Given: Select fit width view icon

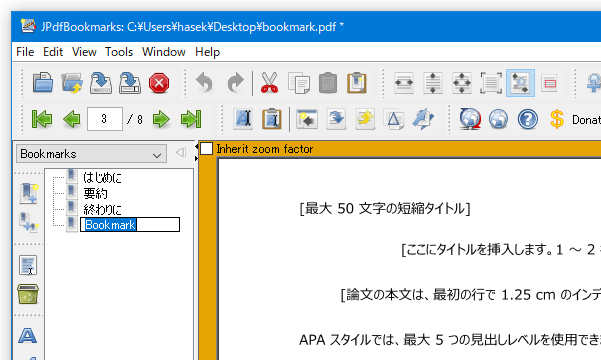Looking at the screenshot, I should [x=404, y=83].
